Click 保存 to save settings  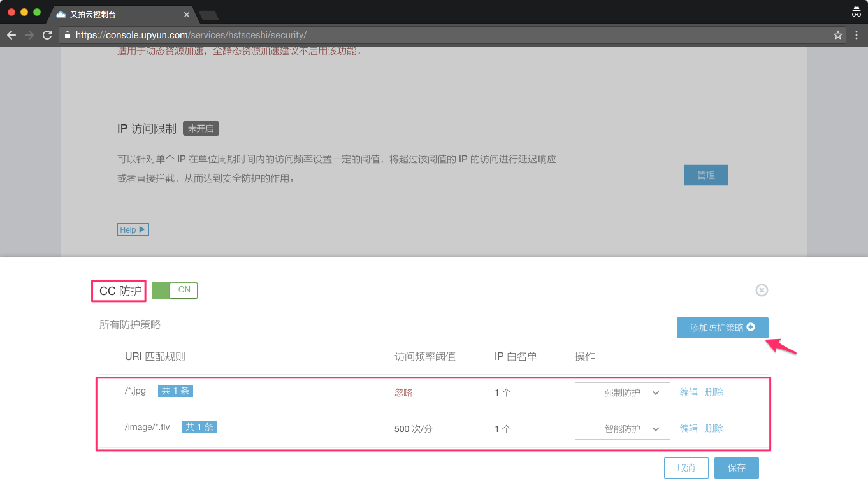(x=736, y=468)
